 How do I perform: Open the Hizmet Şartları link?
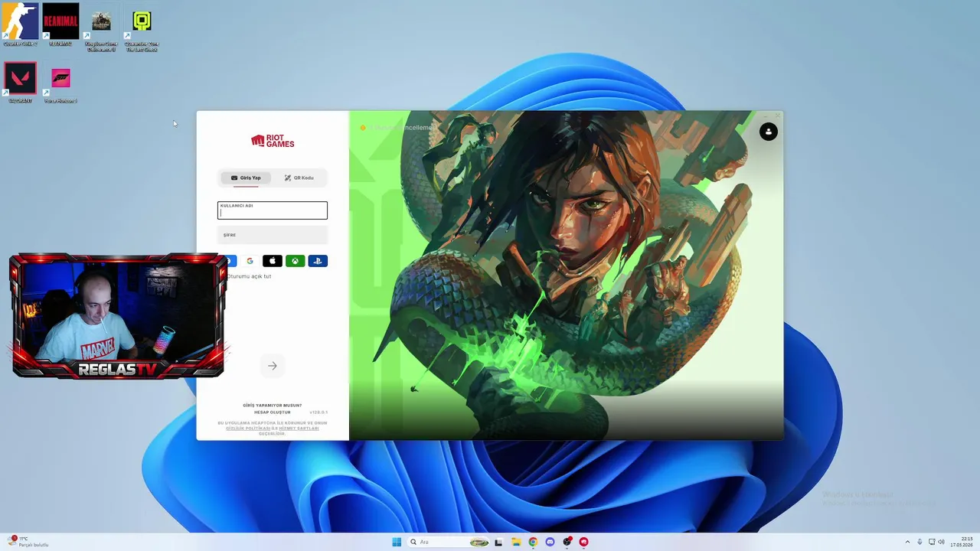[x=299, y=428]
